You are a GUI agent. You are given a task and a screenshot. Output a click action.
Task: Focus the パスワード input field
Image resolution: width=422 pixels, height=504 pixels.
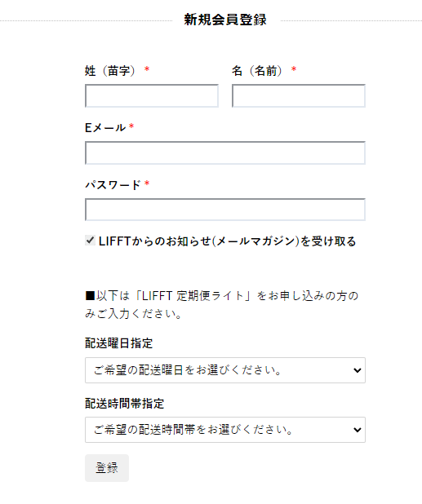[x=225, y=210]
